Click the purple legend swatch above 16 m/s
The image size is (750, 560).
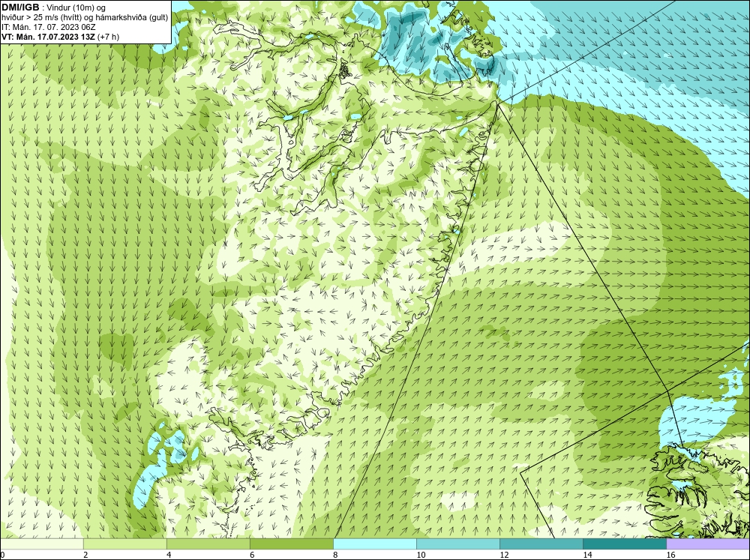click(708, 544)
